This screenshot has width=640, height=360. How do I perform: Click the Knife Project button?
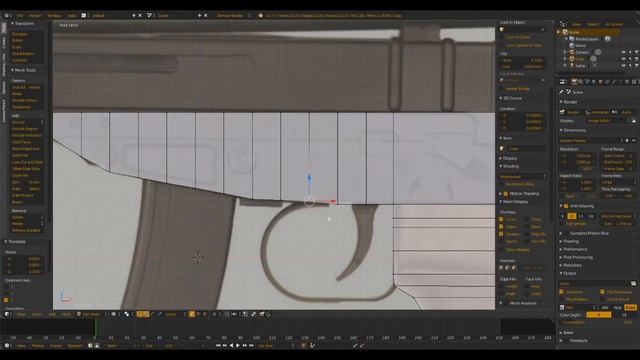tap(27, 196)
